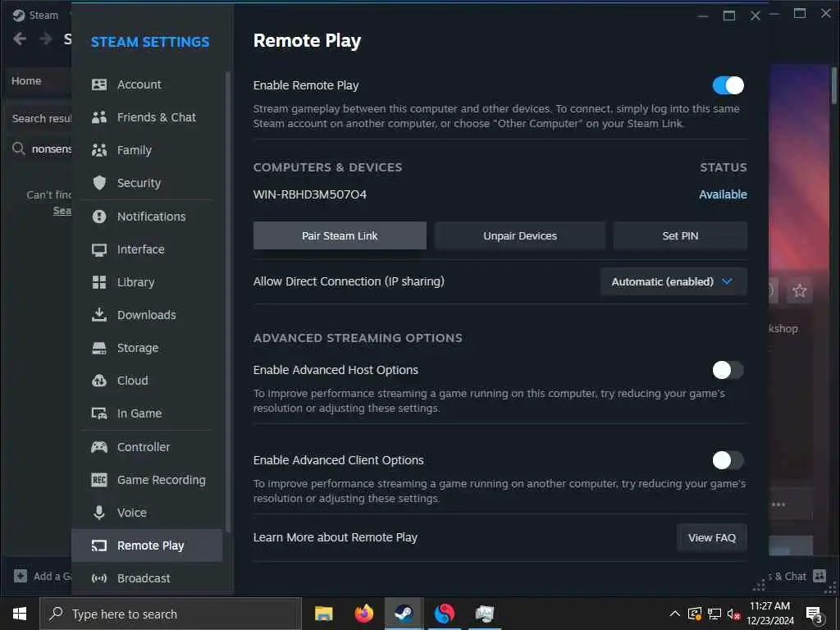
Task: Click the Add a Game plus icon
Action: point(21,576)
